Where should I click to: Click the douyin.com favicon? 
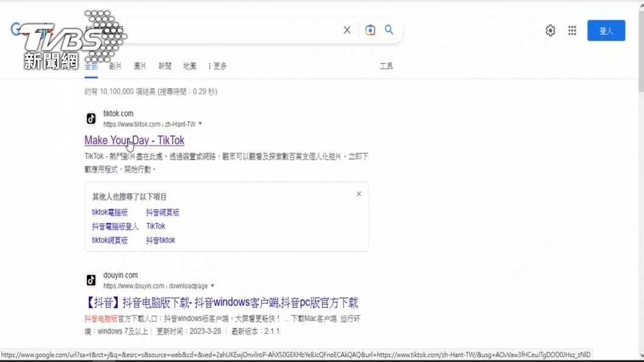(91, 281)
